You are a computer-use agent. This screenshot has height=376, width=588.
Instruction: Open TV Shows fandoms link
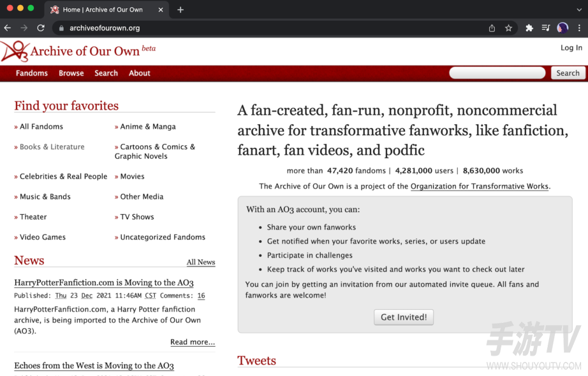[137, 217]
